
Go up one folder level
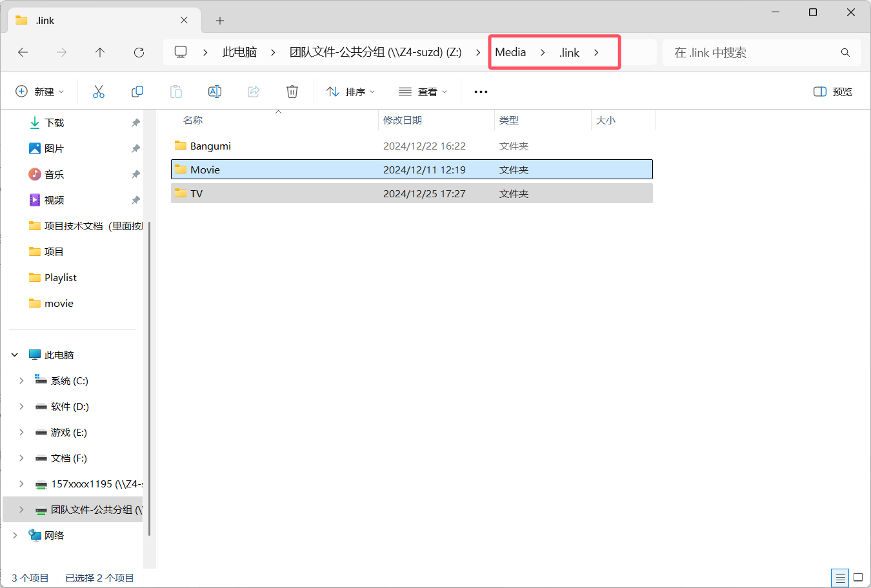coord(100,52)
